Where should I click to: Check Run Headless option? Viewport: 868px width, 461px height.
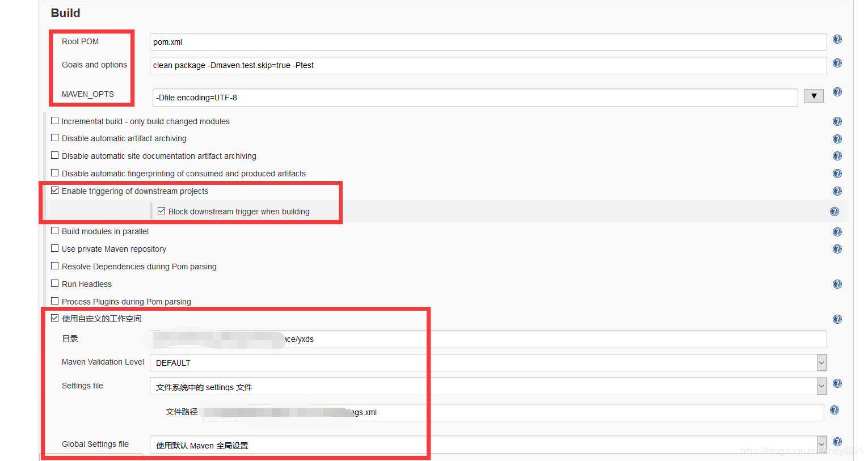tap(54, 284)
